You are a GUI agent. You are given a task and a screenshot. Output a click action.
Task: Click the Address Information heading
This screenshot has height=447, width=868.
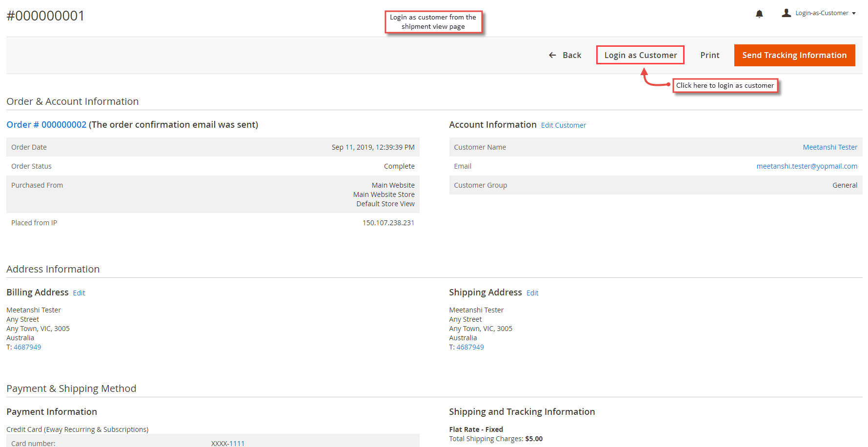coord(53,269)
